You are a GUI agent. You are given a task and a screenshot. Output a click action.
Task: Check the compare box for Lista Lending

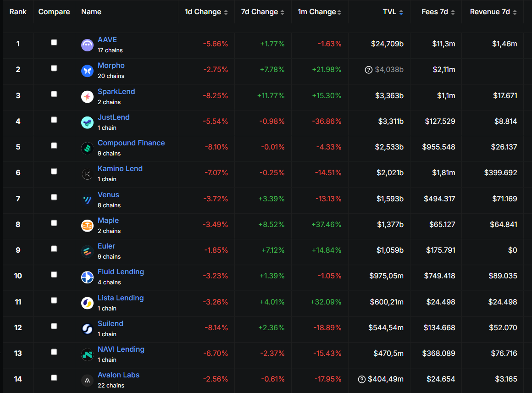tap(54, 300)
